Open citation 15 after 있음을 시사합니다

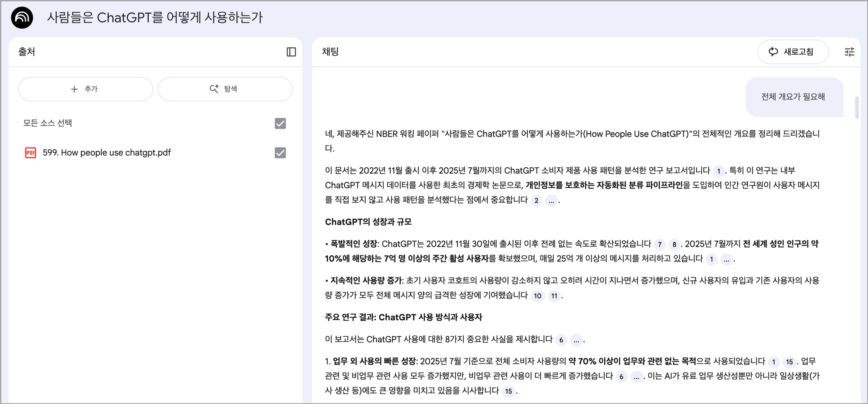(509, 391)
